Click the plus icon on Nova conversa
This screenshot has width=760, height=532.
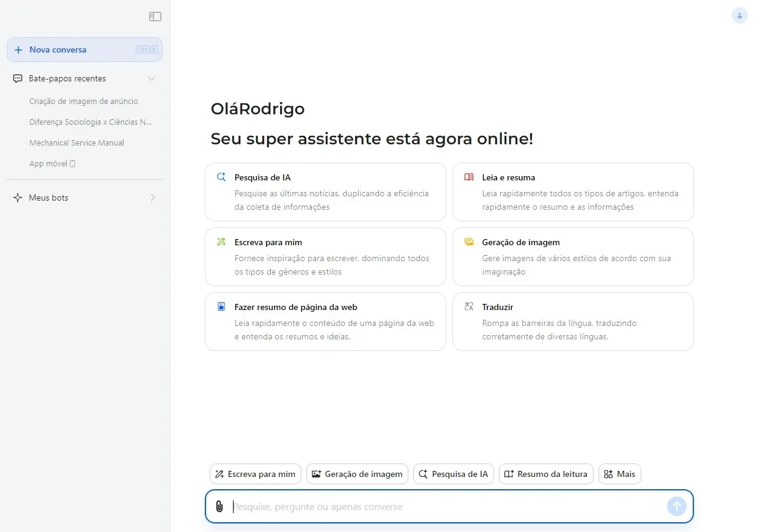pos(18,50)
